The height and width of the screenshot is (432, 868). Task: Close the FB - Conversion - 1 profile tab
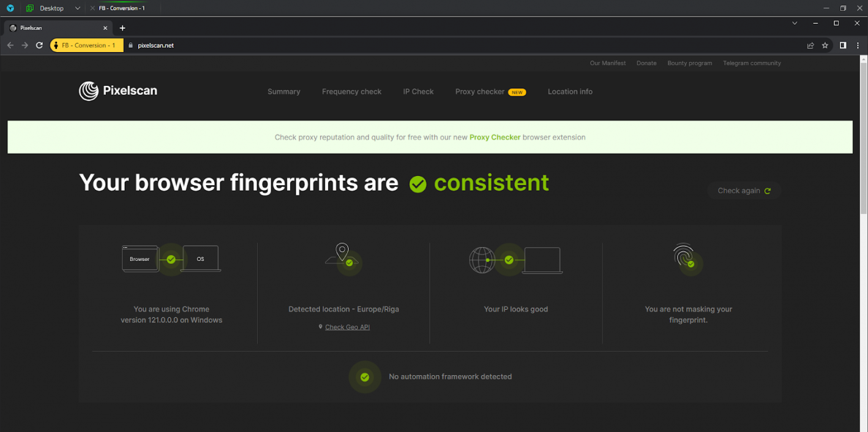(92, 8)
